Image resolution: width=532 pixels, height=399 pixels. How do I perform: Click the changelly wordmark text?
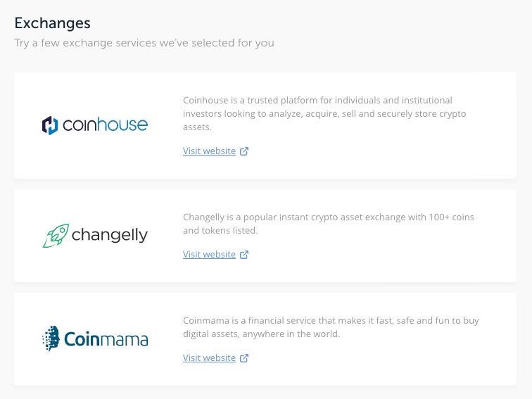109,234
